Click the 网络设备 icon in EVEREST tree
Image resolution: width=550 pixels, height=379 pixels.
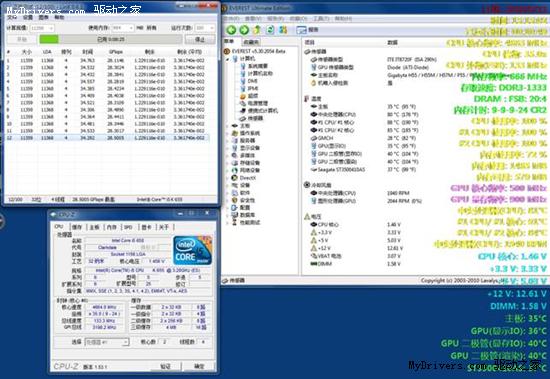(x=235, y=170)
